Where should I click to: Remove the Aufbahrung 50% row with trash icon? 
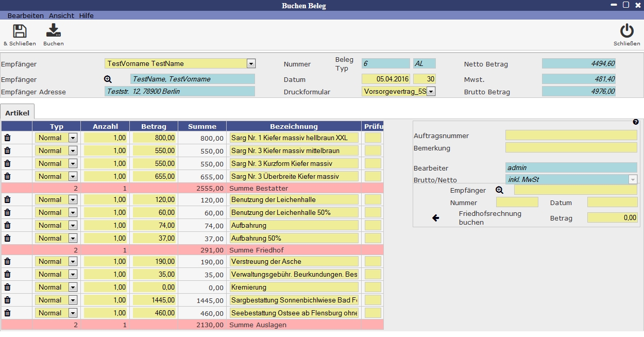[7, 238]
